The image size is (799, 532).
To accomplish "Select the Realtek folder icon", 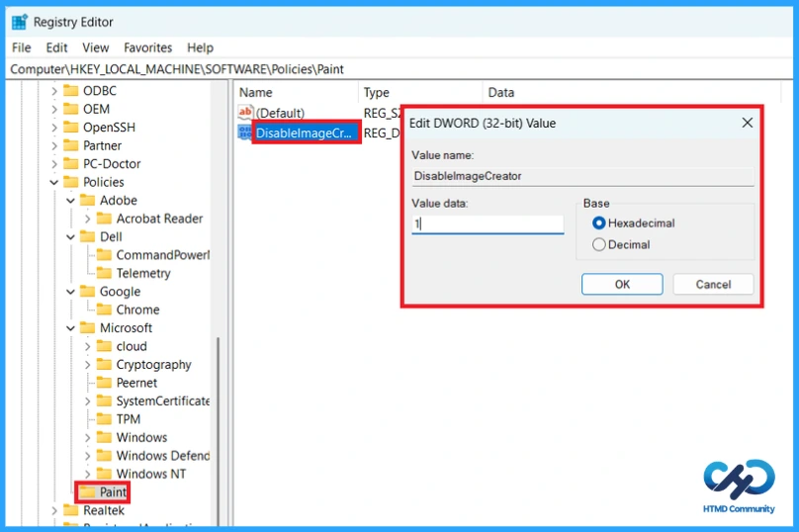I will tap(71, 510).
